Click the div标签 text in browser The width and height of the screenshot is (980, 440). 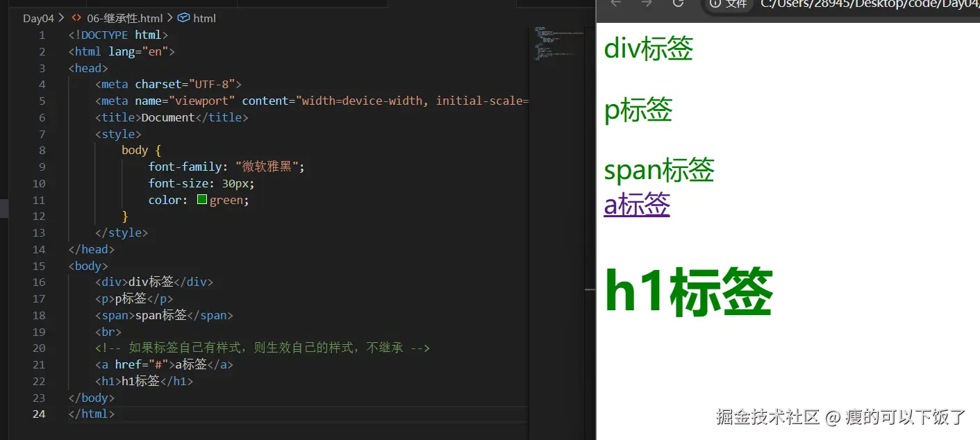click(649, 49)
